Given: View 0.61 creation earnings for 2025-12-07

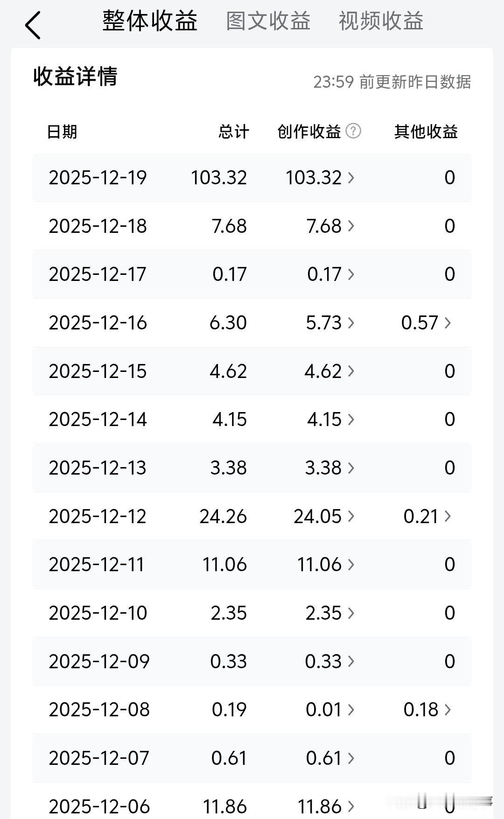Looking at the screenshot, I should pos(330,758).
